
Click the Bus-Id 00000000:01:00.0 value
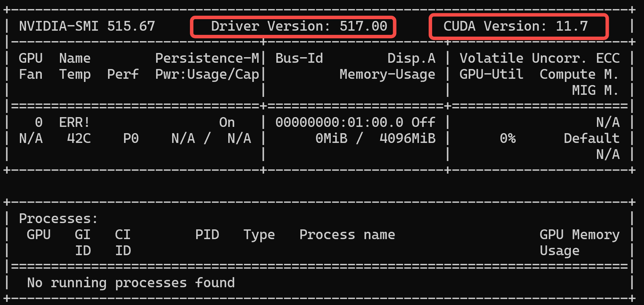pos(339,123)
